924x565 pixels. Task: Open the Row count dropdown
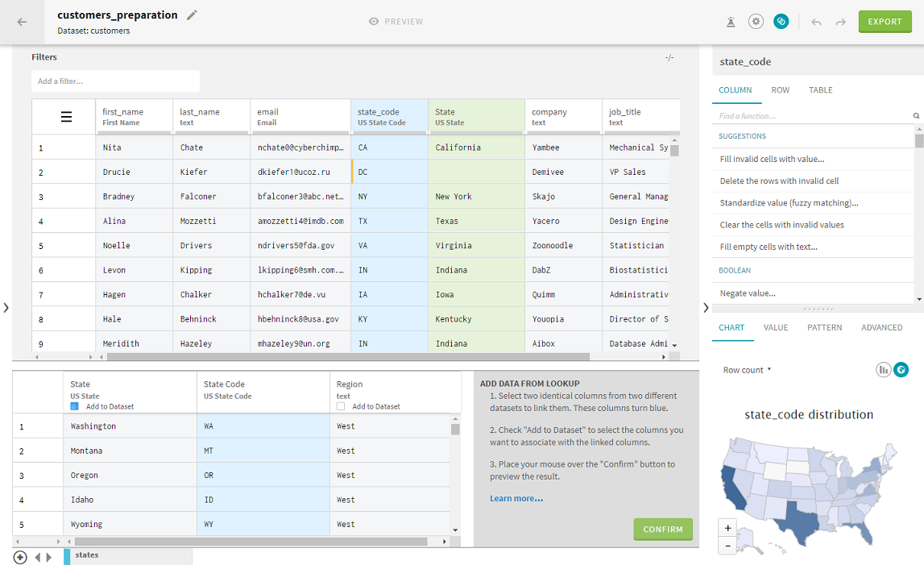747,370
